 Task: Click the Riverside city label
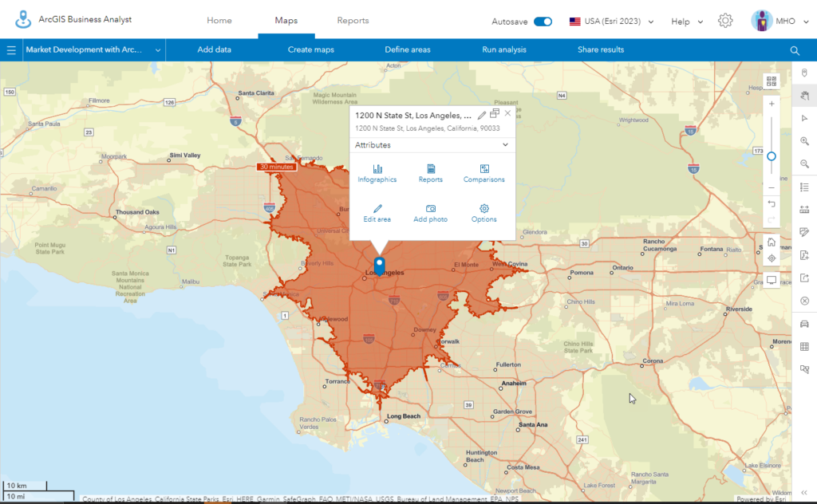pyautogui.click(x=739, y=309)
